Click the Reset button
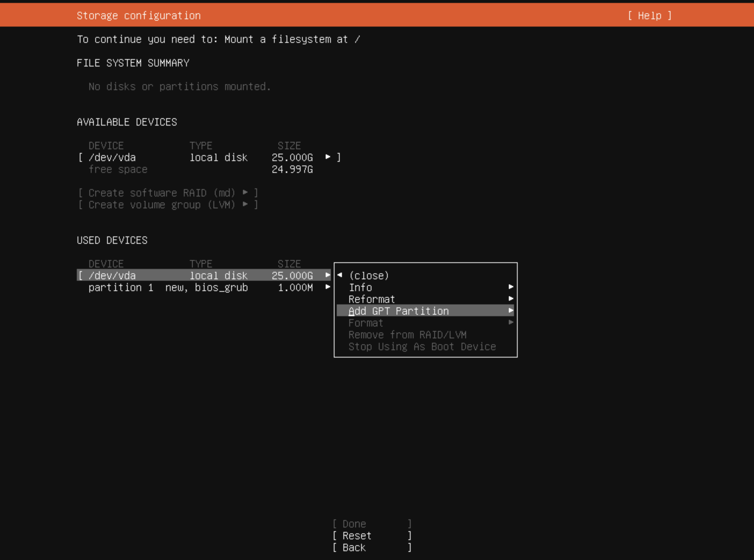The image size is (754, 560). point(372,536)
